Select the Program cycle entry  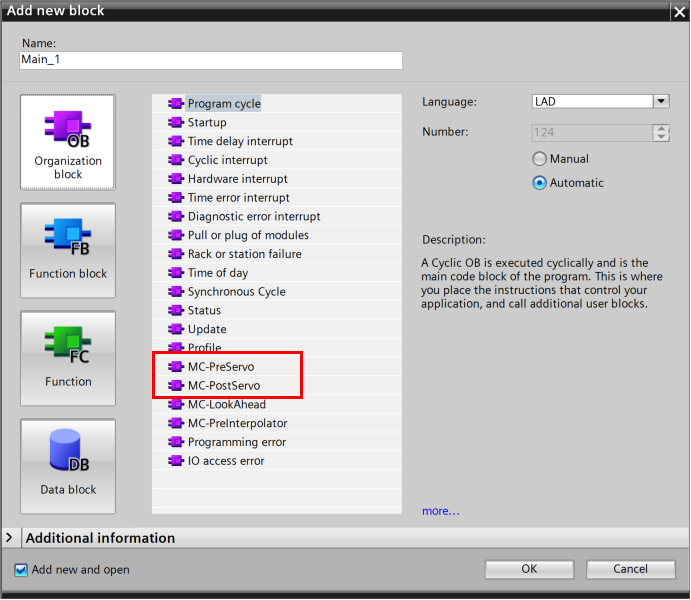277,104
